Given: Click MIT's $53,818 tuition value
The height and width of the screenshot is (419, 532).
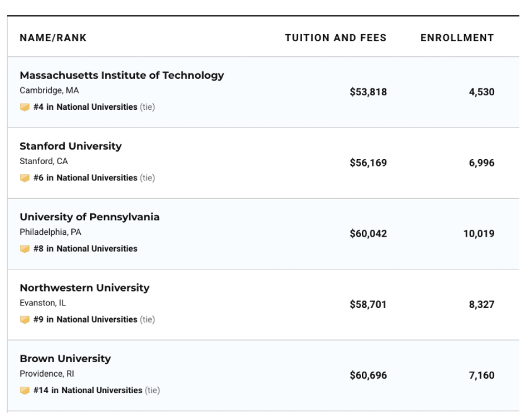Looking at the screenshot, I should 368,92.
